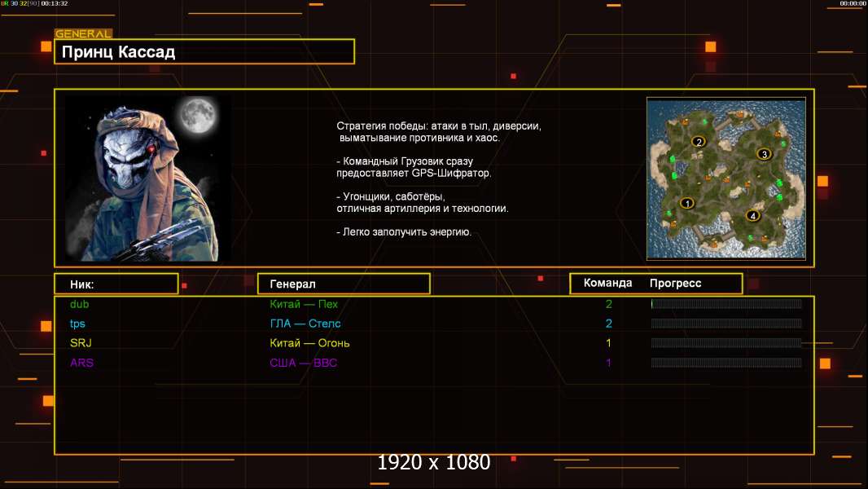Select player nickname 'SRJ'

tap(81, 343)
